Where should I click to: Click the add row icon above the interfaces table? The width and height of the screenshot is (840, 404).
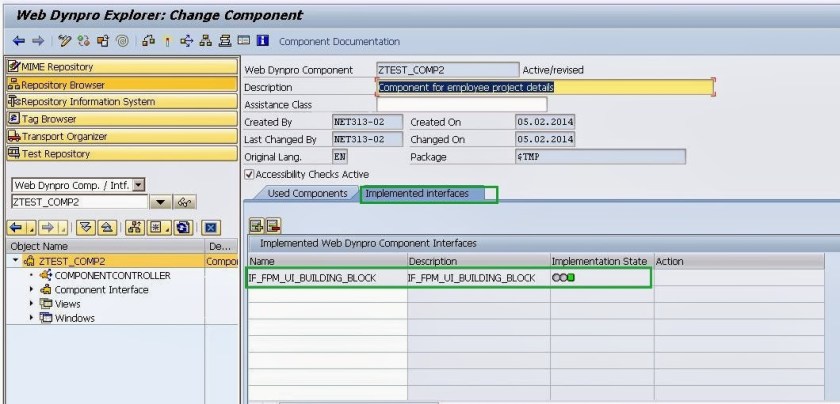(256, 224)
